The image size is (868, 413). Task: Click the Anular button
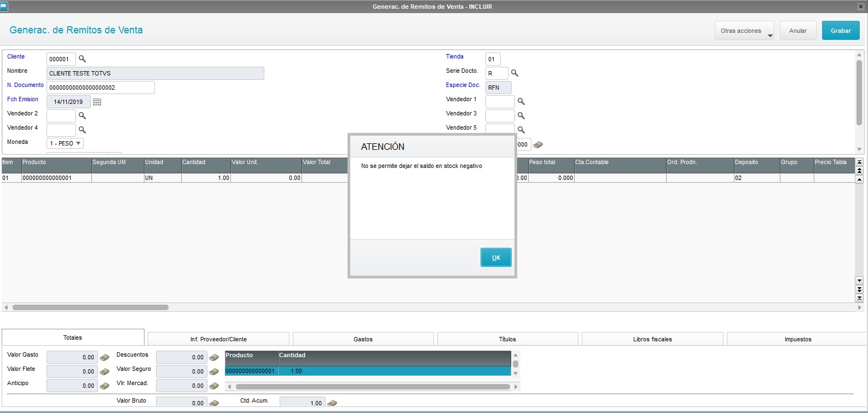[798, 31]
